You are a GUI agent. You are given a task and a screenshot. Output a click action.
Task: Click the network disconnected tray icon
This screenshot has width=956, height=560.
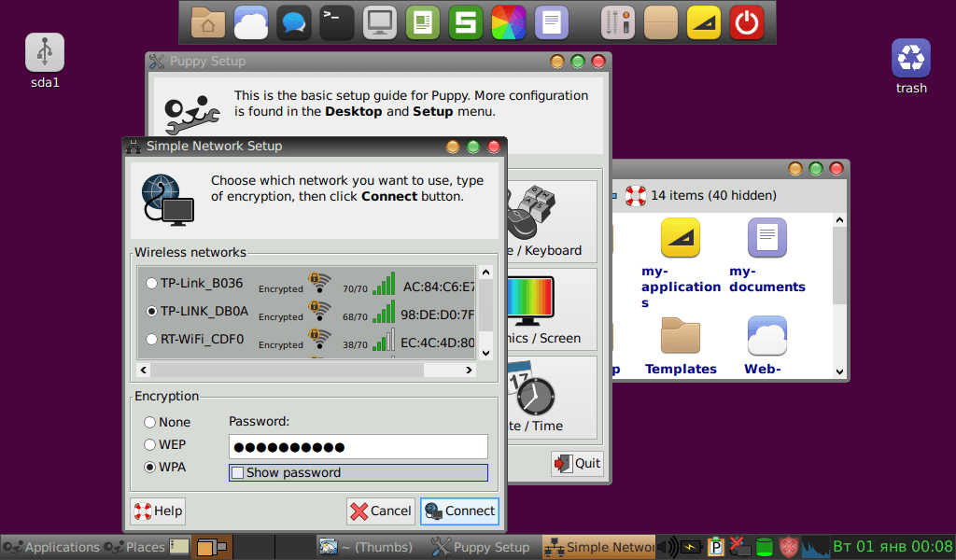(x=739, y=547)
